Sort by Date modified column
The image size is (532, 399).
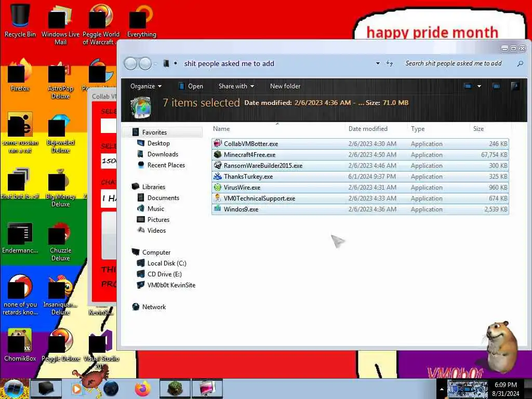(375, 129)
